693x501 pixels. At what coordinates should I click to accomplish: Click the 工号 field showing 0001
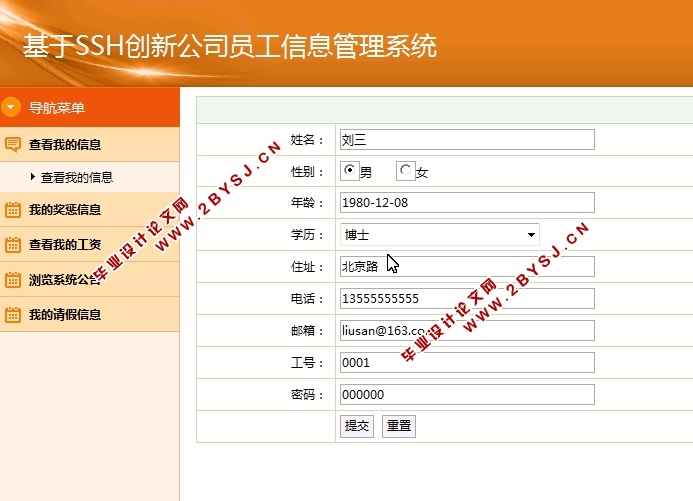[467, 363]
